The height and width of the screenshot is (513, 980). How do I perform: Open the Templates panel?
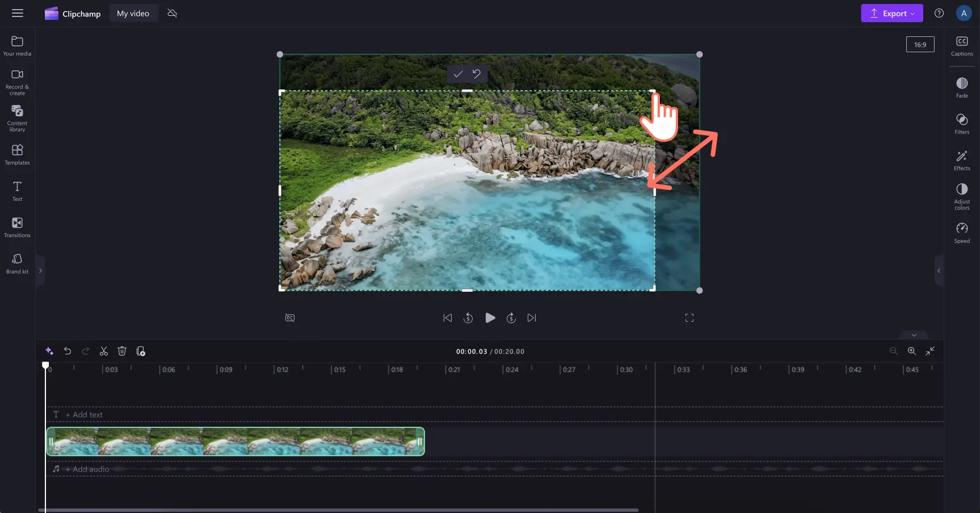click(17, 154)
